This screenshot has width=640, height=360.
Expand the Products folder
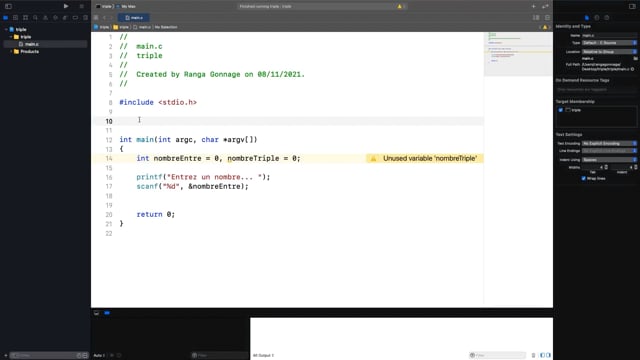[11, 51]
